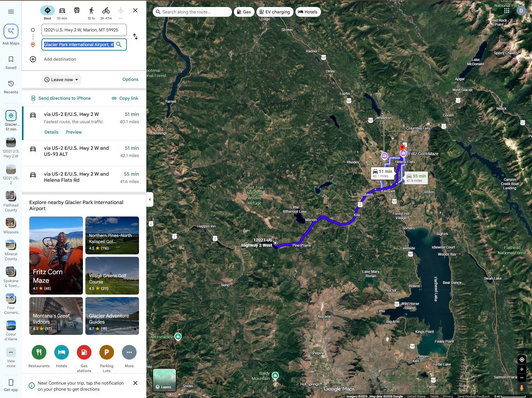Close the directions panel
The height and width of the screenshot is (398, 532).
pyautogui.click(x=135, y=11)
